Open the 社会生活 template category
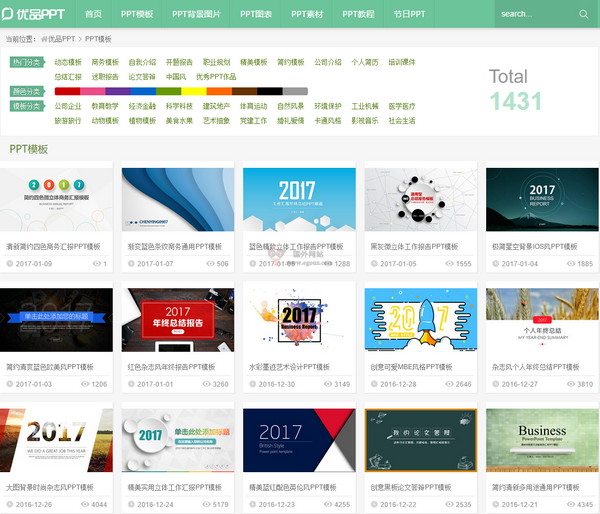Viewport: 600px width, 514px height. (402, 121)
